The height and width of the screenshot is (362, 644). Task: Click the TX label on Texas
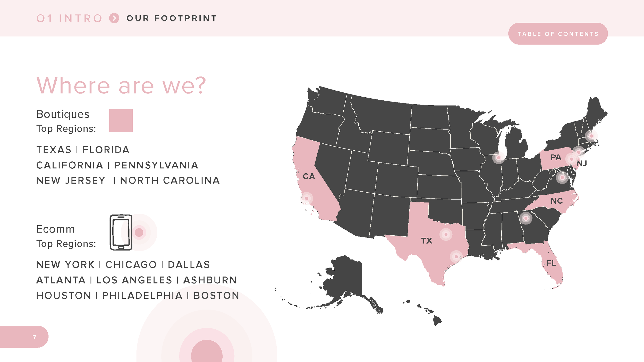pyautogui.click(x=427, y=241)
